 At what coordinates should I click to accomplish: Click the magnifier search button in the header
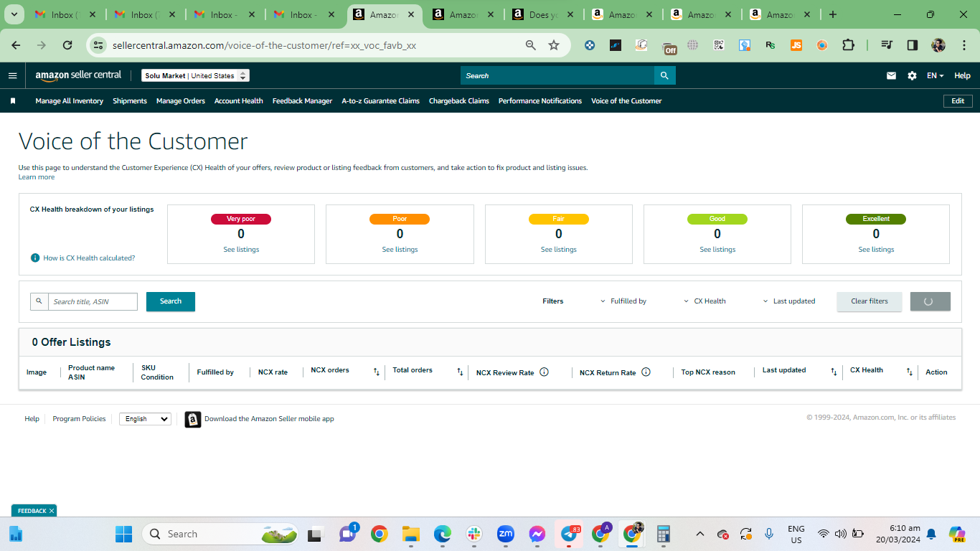tap(664, 75)
